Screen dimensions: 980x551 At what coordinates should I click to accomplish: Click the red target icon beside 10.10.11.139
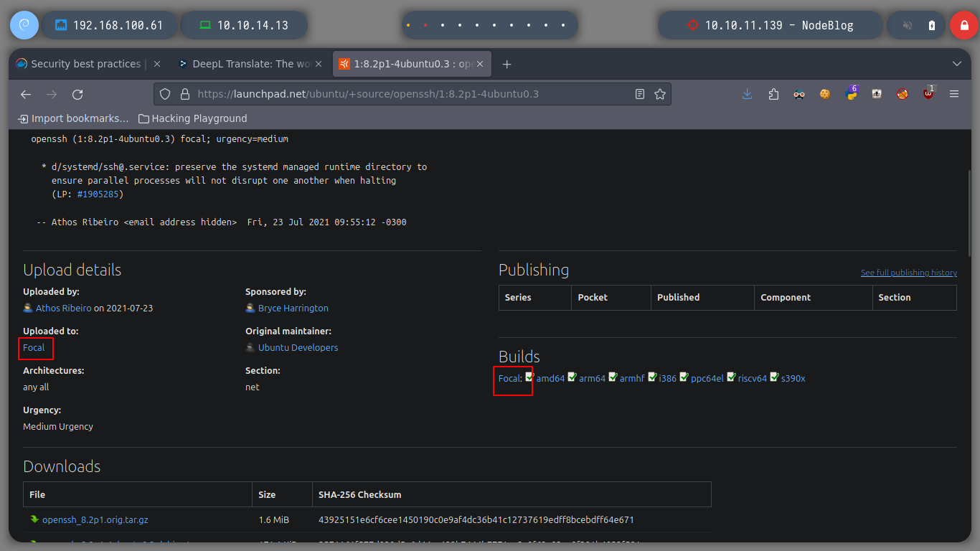point(692,25)
